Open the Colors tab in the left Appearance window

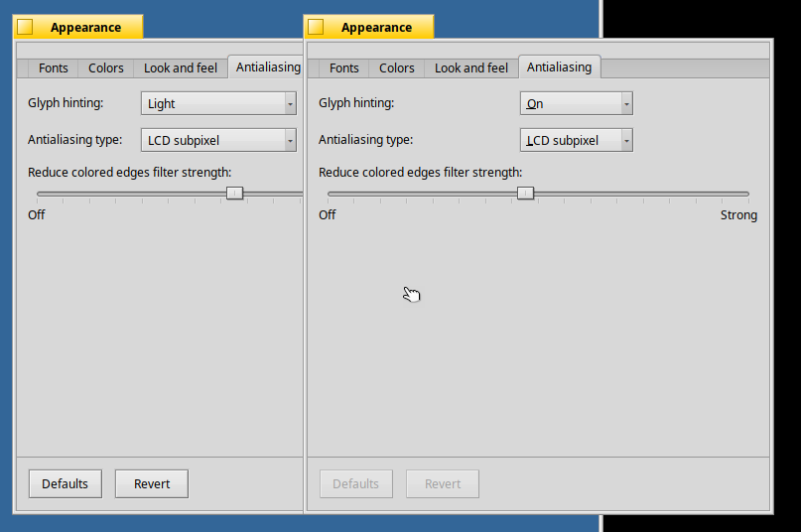pyautogui.click(x=106, y=67)
